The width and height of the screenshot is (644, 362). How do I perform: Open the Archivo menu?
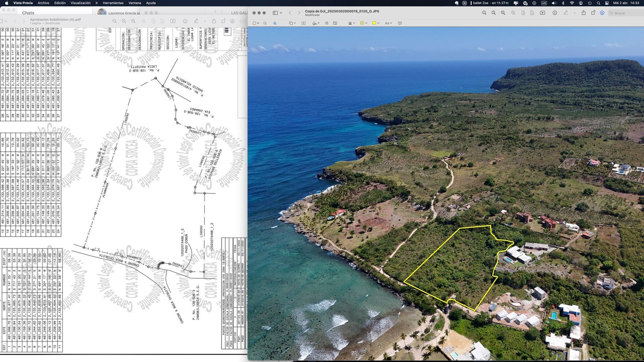click(43, 3)
